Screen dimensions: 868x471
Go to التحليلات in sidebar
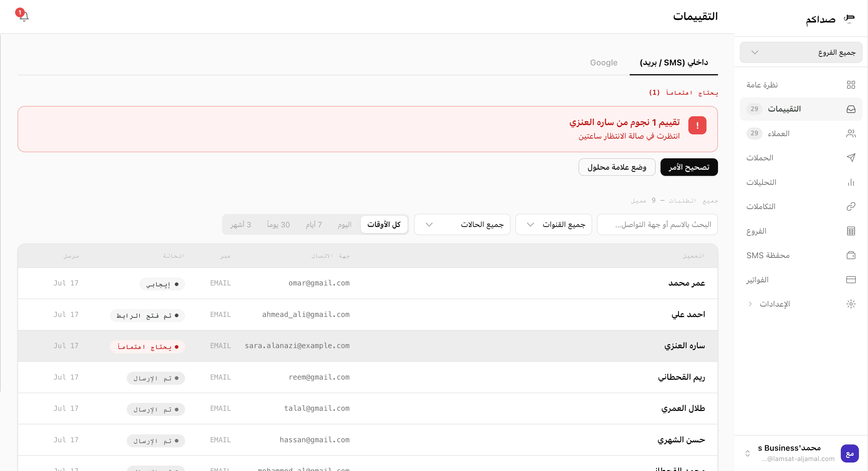(x=801, y=182)
